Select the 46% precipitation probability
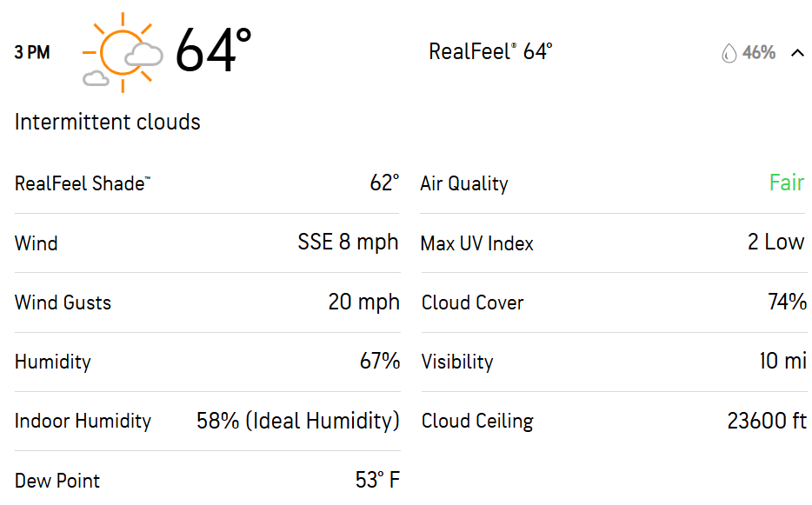The width and height of the screenshot is (812, 505). tap(759, 52)
